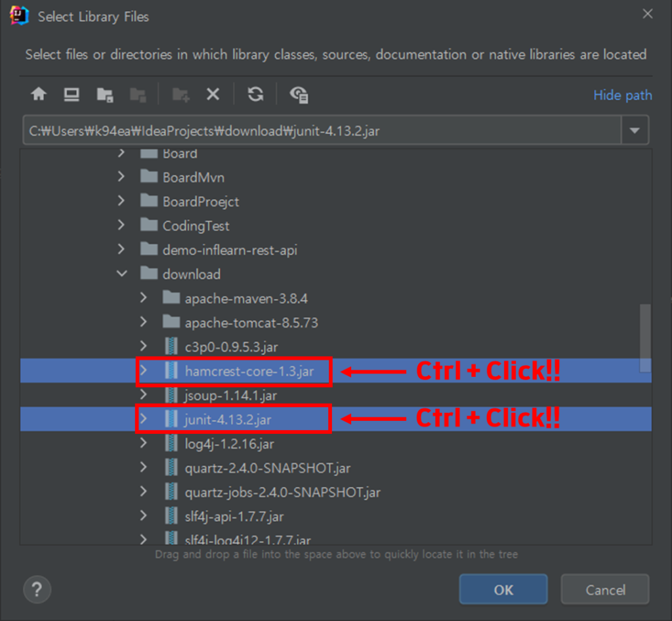Click the Project directory icon

[x=104, y=95]
